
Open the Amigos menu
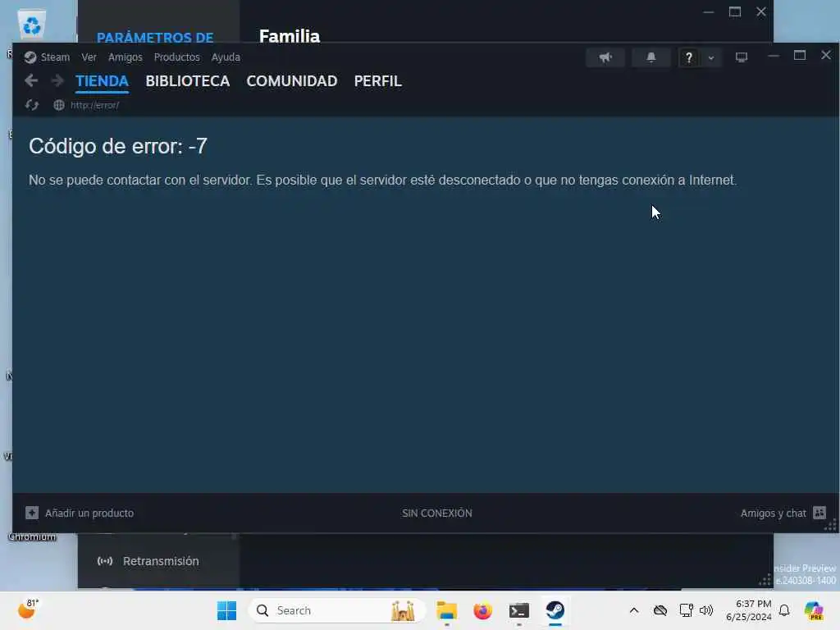click(126, 57)
